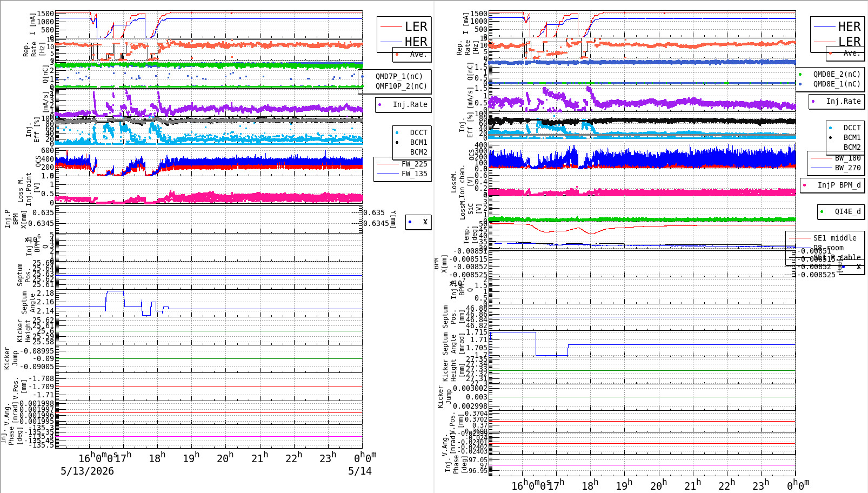Click the 22h tick on right plot time axis
The image size is (868, 493).
tap(726, 485)
